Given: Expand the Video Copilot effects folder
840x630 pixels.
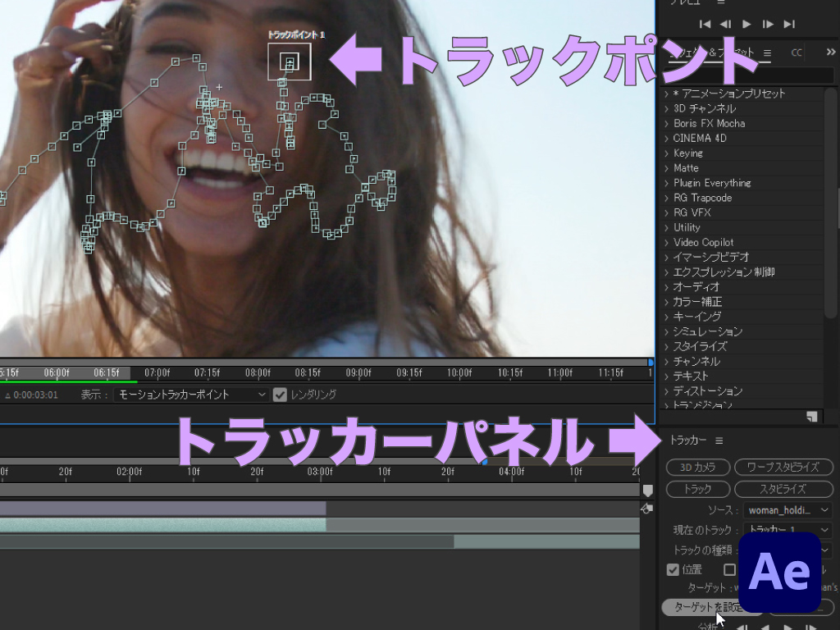Looking at the screenshot, I should coord(703,242).
